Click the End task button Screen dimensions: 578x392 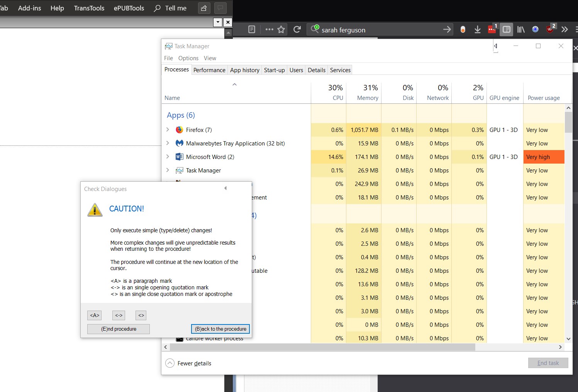pos(548,363)
